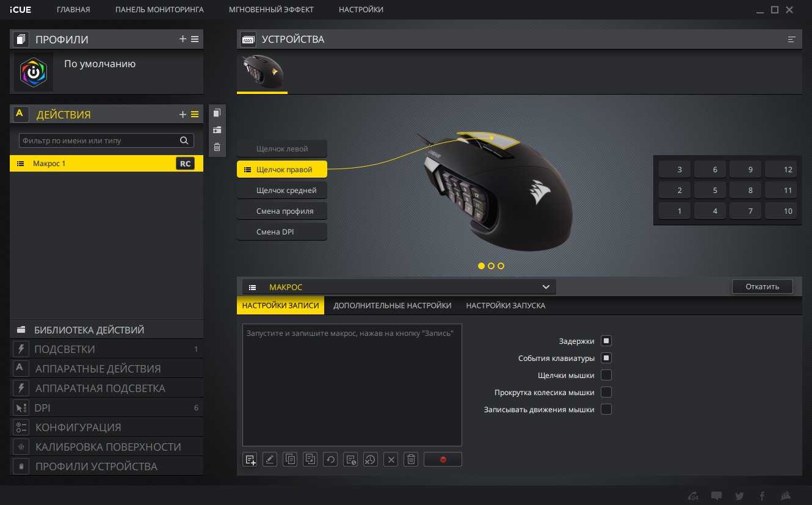Viewport: 812px width, 505px height.
Task: Click the pencil edit icon under macro box
Action: click(x=270, y=459)
